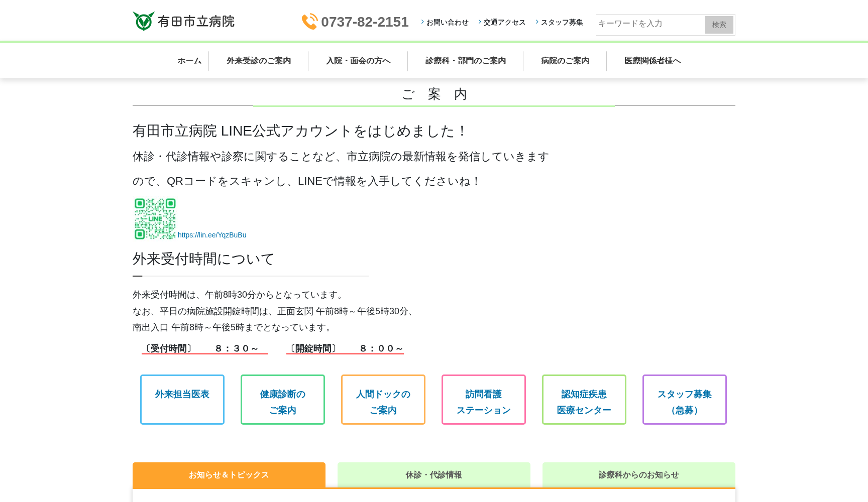Open 診療科・部門のご案内 menu
The width and height of the screenshot is (868, 502).
(466, 61)
